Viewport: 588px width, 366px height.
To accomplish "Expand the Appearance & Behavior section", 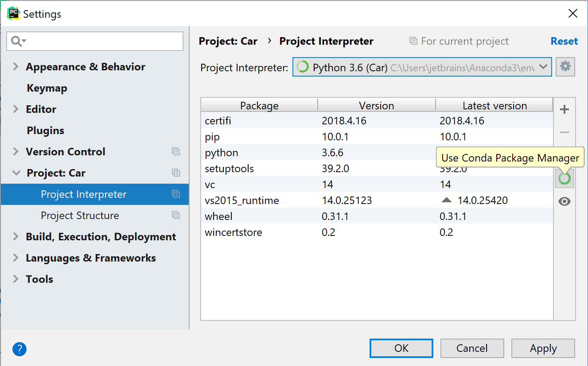I will coord(16,67).
